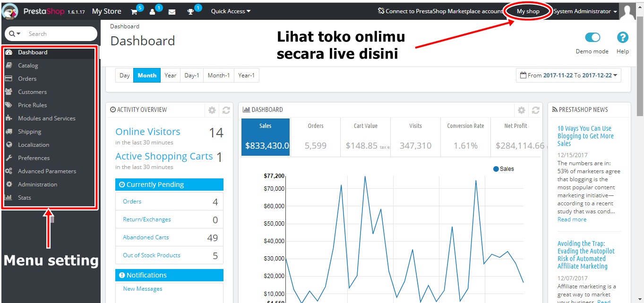Click the envelope messages icon in header
The height and width of the screenshot is (303, 644).
[172, 11]
